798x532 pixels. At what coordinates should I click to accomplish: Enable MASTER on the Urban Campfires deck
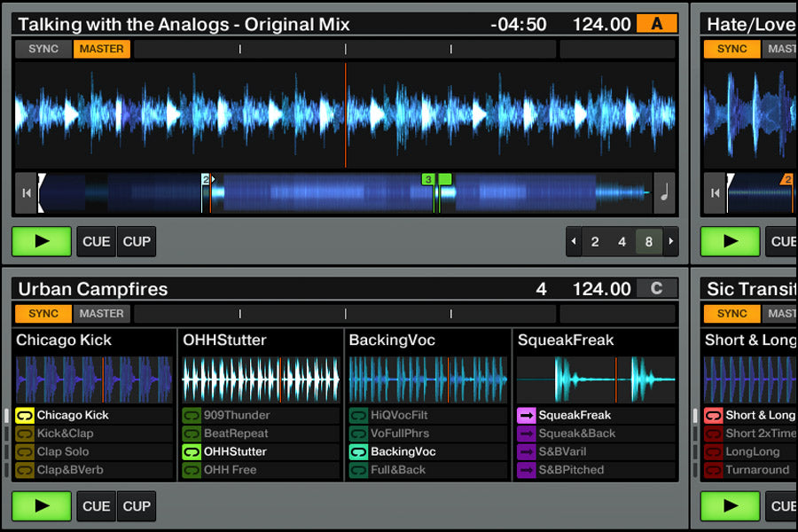101,313
